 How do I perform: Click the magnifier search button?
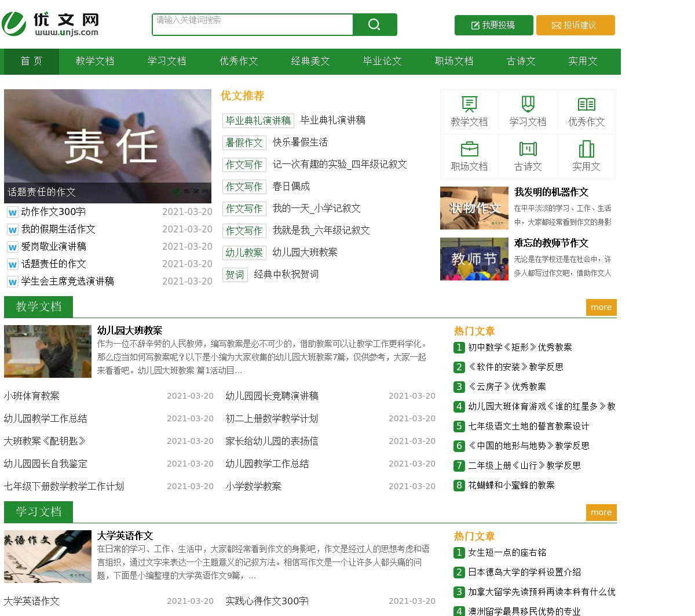(374, 24)
